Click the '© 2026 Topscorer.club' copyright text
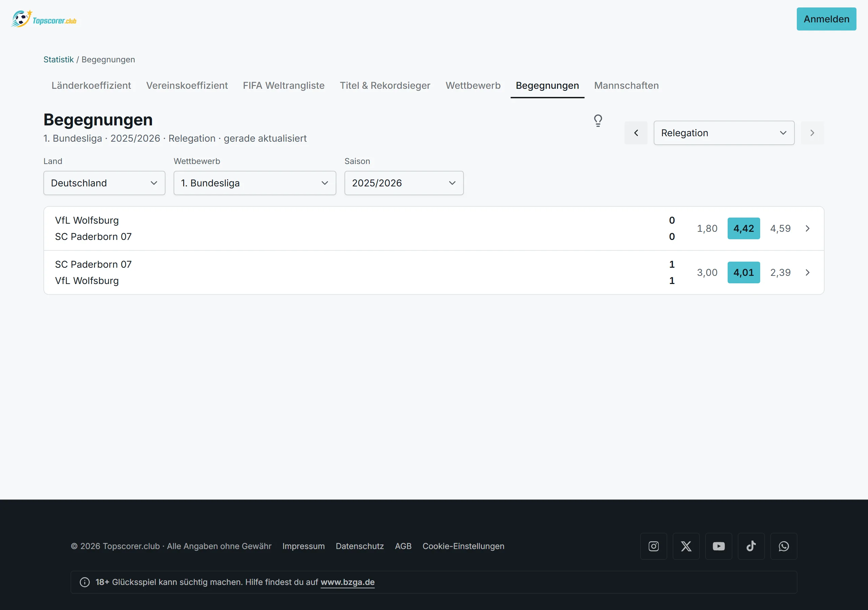This screenshot has height=610, width=868. 115,546
